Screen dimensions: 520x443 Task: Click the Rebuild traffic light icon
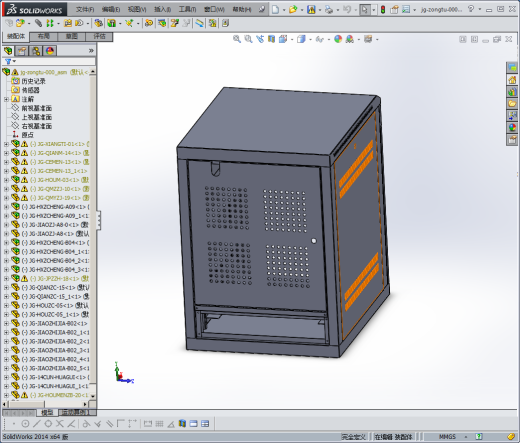point(383,10)
